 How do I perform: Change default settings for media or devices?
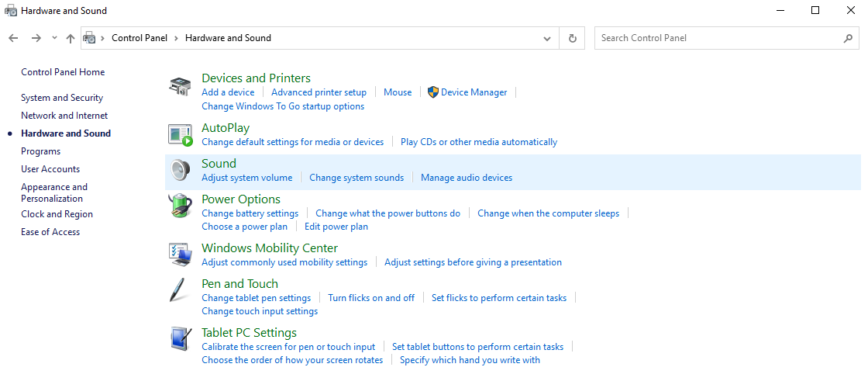(x=292, y=142)
